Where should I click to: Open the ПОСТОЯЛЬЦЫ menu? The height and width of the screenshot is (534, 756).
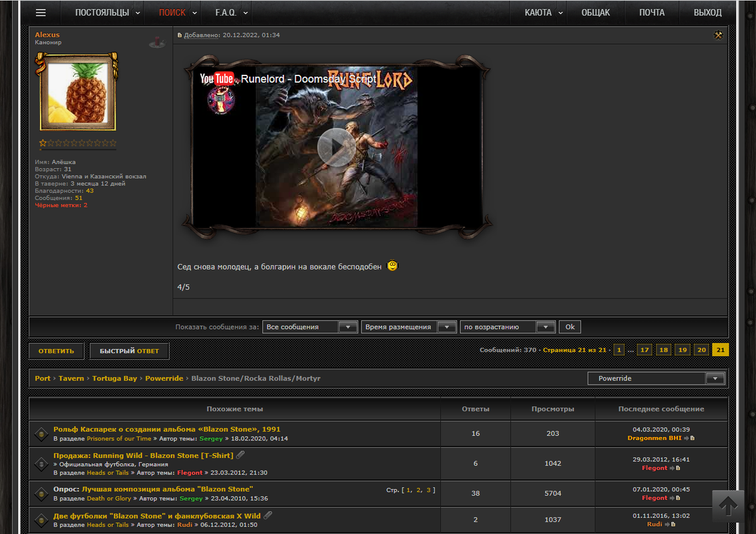[102, 13]
